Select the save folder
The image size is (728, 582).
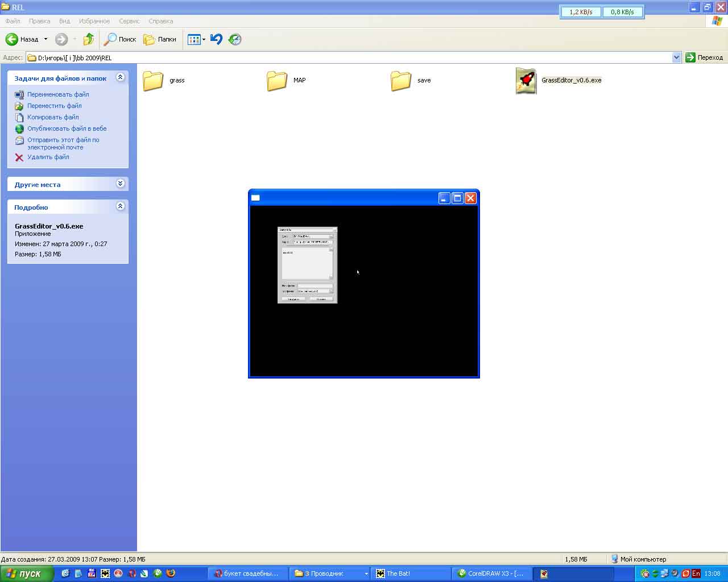tap(401, 81)
